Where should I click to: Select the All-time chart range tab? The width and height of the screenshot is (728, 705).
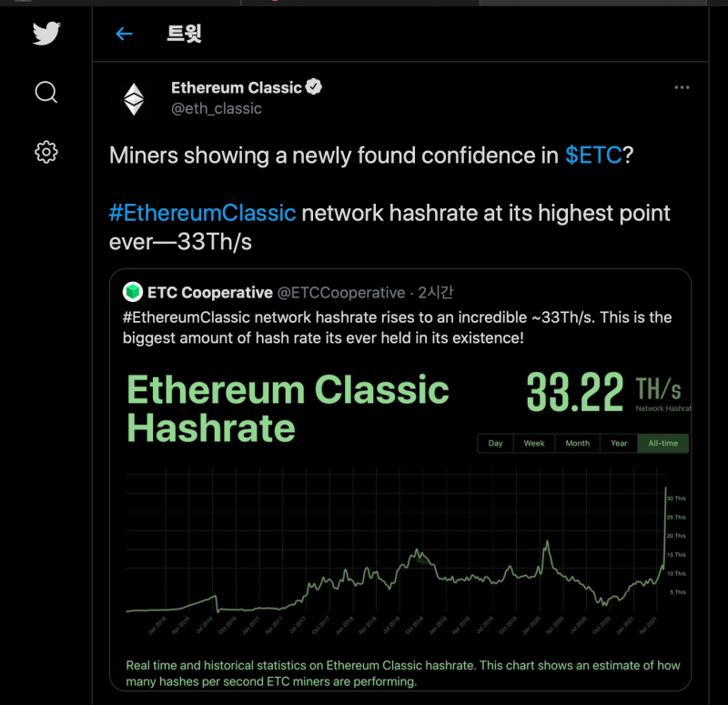(x=663, y=443)
